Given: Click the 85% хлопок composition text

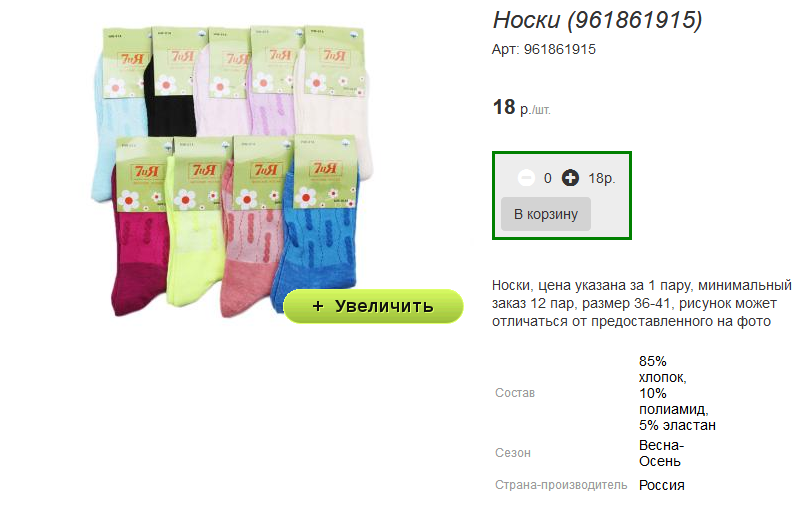Looking at the screenshot, I should point(663,369).
